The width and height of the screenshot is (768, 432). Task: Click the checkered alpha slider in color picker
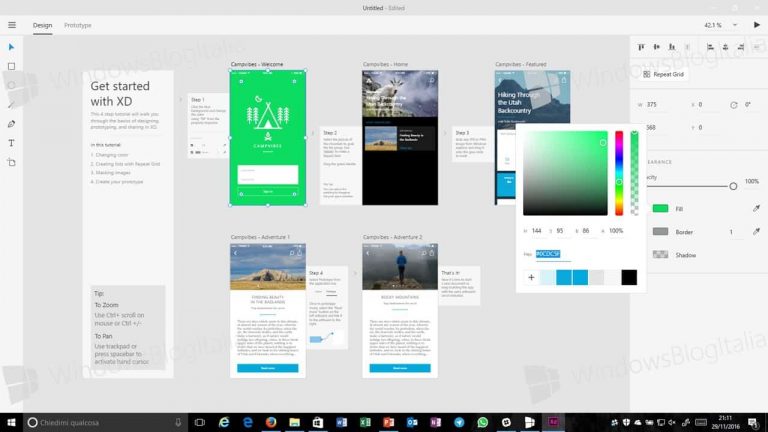634,173
